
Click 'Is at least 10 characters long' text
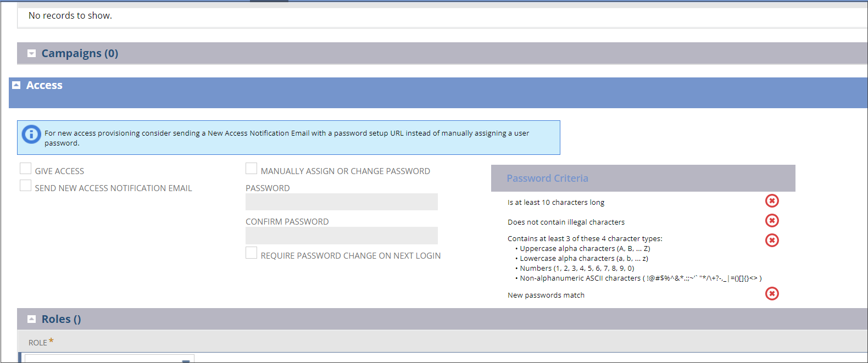(556, 203)
